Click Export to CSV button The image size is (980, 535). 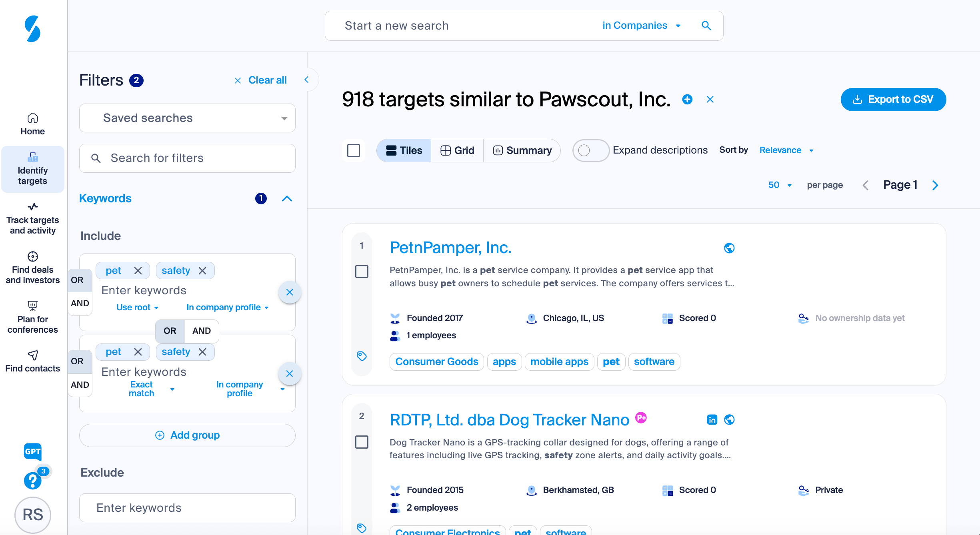[893, 99]
